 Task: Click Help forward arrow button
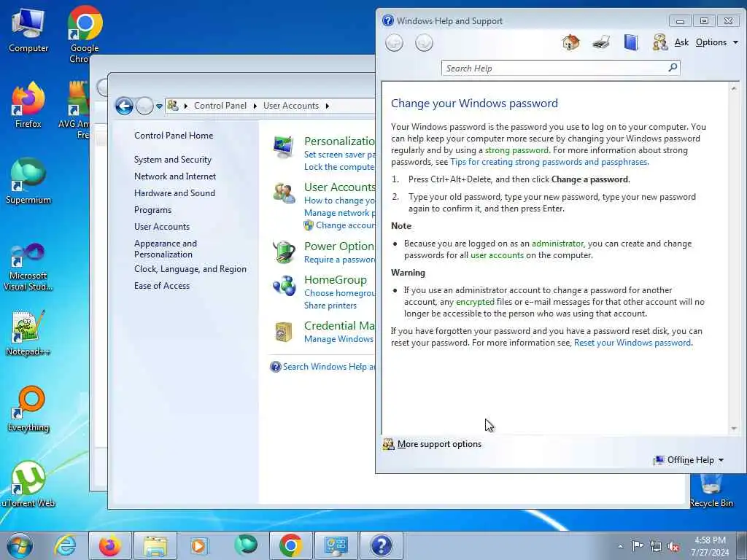tap(424, 43)
